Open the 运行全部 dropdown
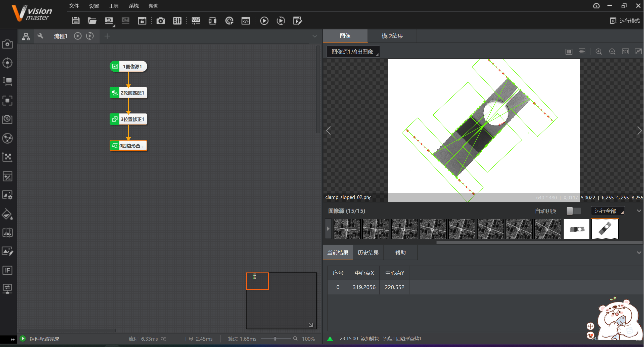 click(608, 211)
